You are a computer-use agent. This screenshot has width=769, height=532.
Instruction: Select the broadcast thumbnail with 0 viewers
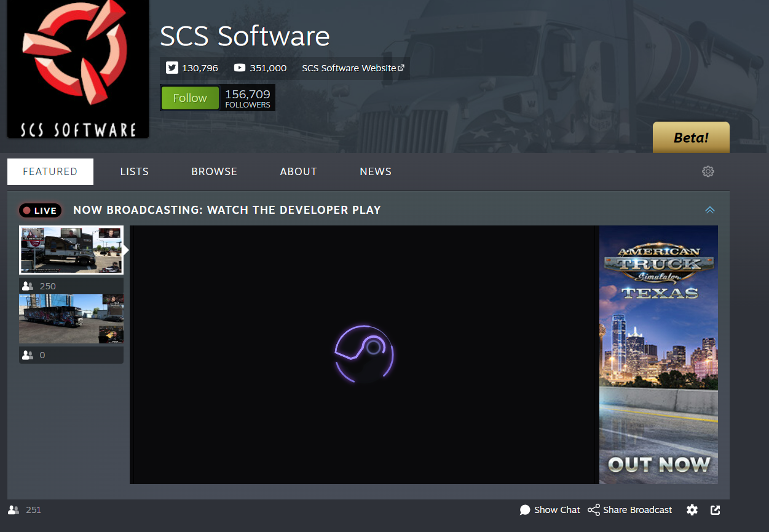tap(71, 319)
